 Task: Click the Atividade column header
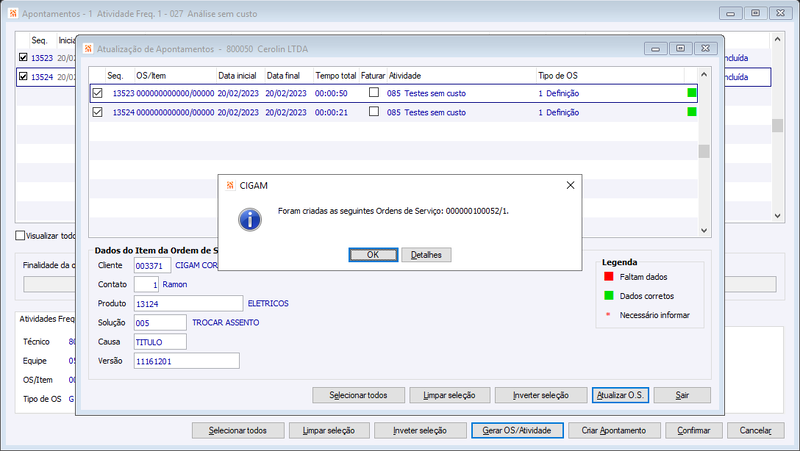461,76
